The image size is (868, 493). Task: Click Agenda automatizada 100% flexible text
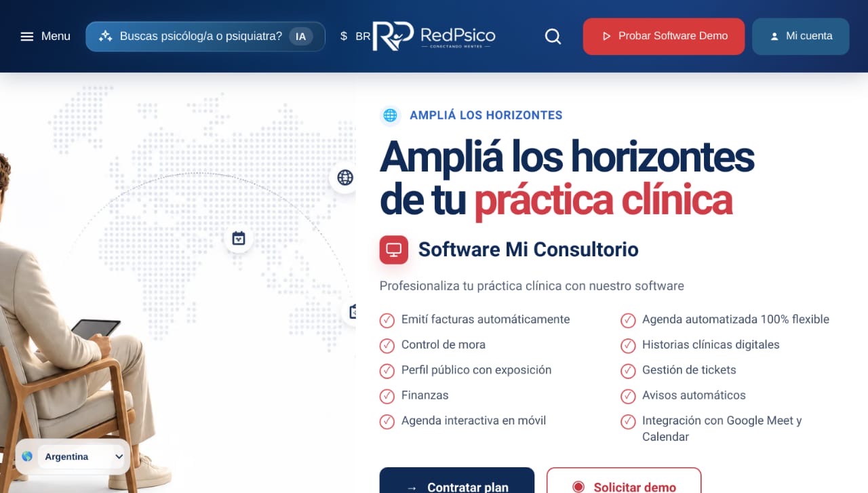pyautogui.click(x=736, y=319)
